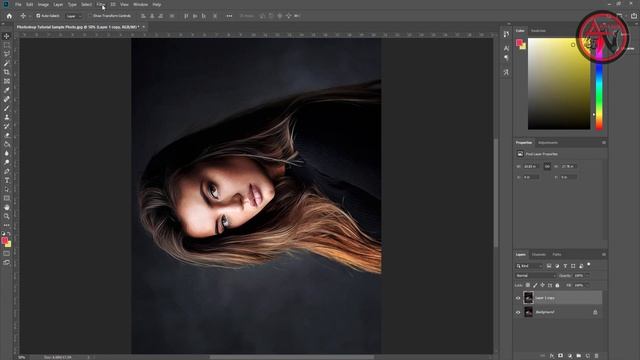Click the Home icon in options bar

coord(9,16)
